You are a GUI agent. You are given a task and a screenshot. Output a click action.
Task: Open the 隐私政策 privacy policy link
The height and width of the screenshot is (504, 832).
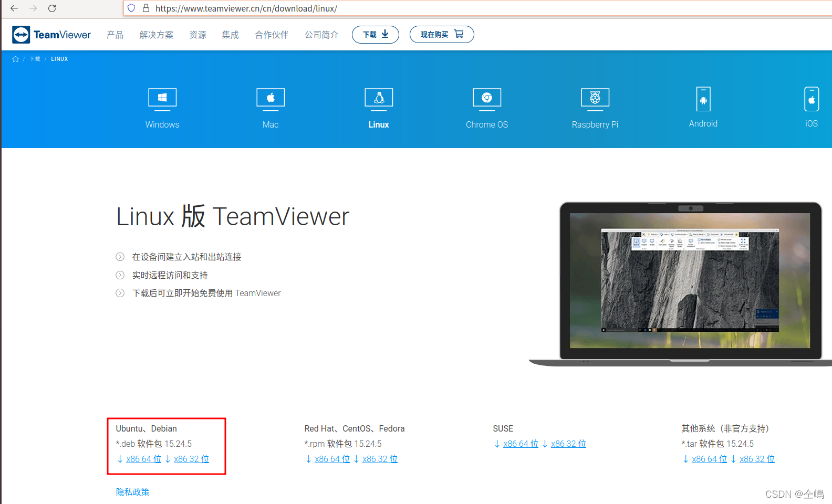coord(133,492)
